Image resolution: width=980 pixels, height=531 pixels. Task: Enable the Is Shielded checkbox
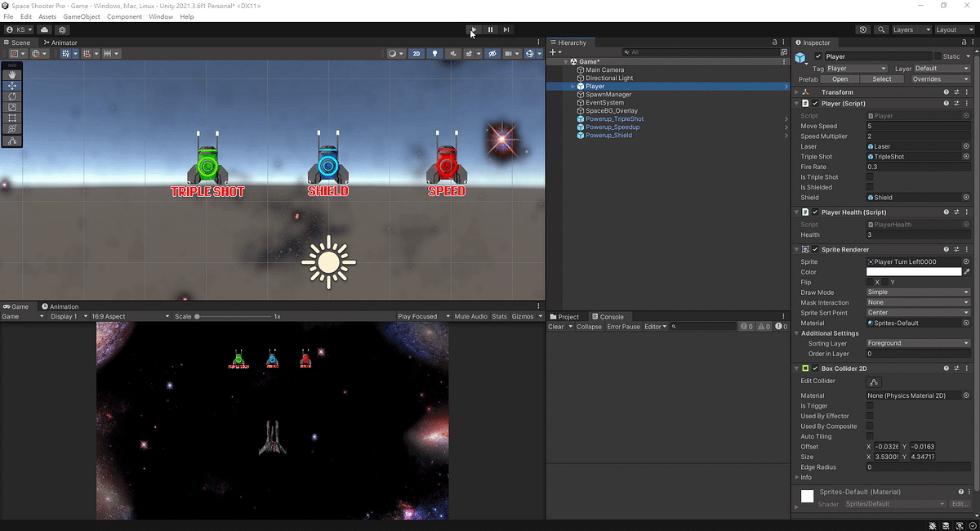click(x=869, y=187)
